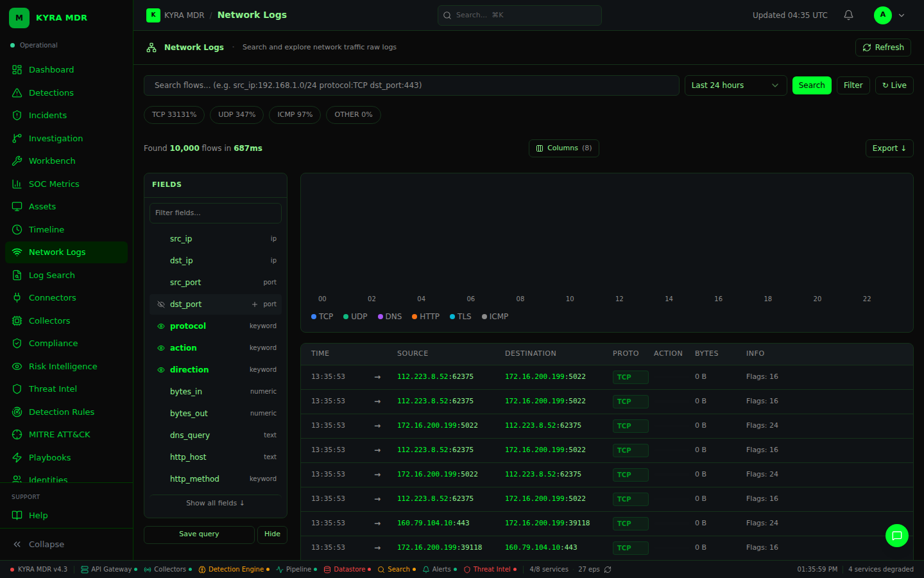Viewport: 924px width, 578px height.
Task: Expand the user avatar menu
Action: click(882, 15)
